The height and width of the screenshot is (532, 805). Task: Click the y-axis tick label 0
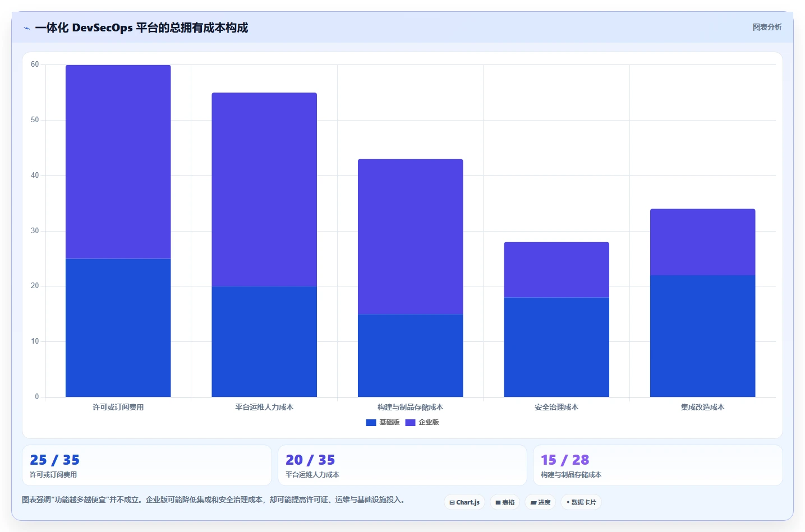pos(37,397)
